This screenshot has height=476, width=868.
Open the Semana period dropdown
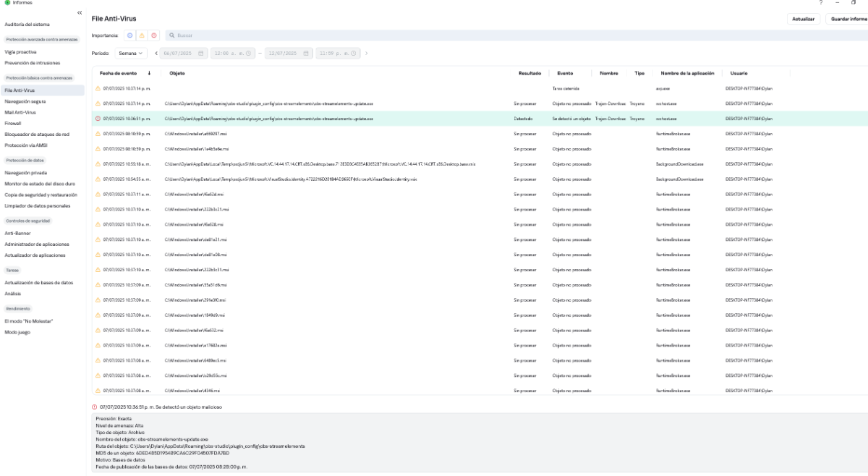click(130, 53)
